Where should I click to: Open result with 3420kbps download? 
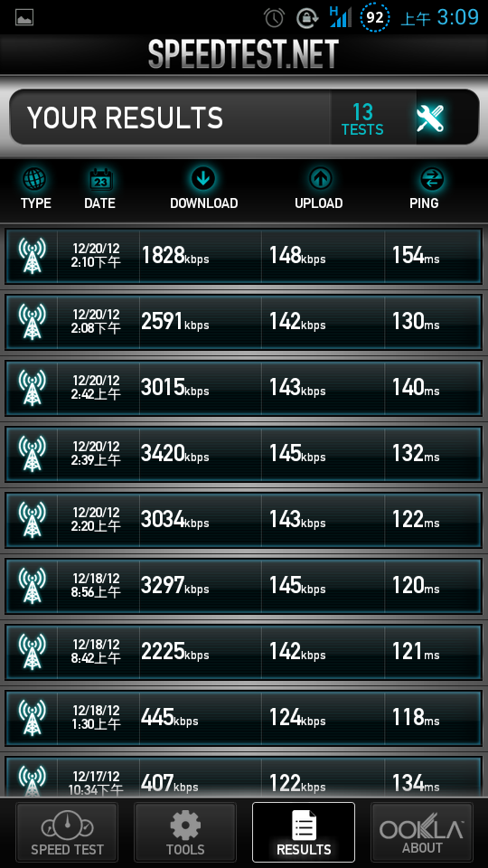click(243, 454)
